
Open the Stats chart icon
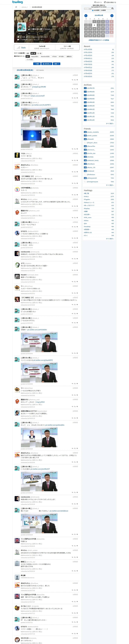[x=18, y=48]
